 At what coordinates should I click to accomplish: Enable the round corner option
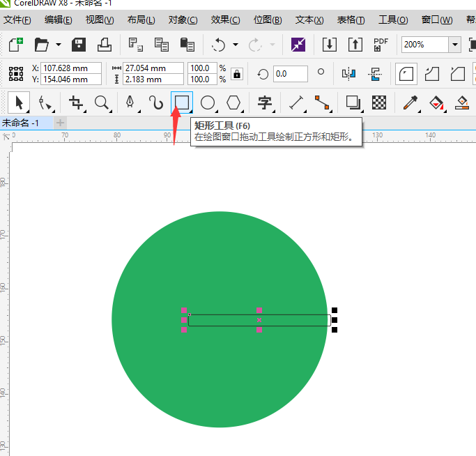[x=406, y=73]
